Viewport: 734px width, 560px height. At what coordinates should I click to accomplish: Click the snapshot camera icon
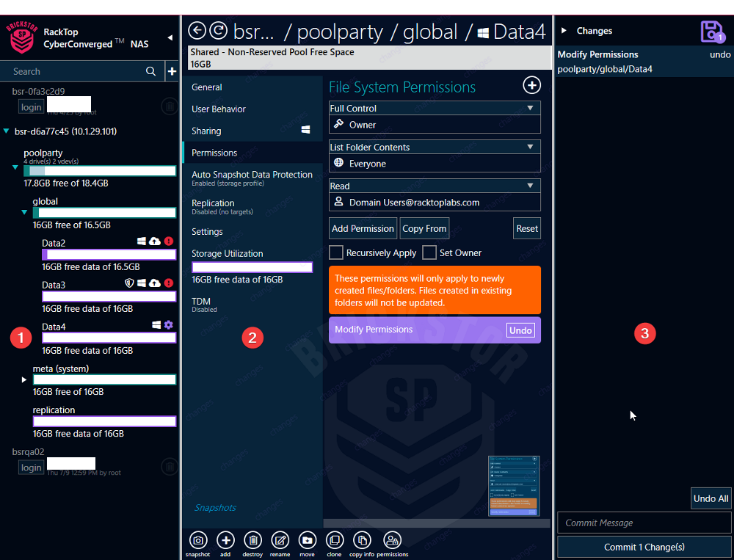click(197, 540)
